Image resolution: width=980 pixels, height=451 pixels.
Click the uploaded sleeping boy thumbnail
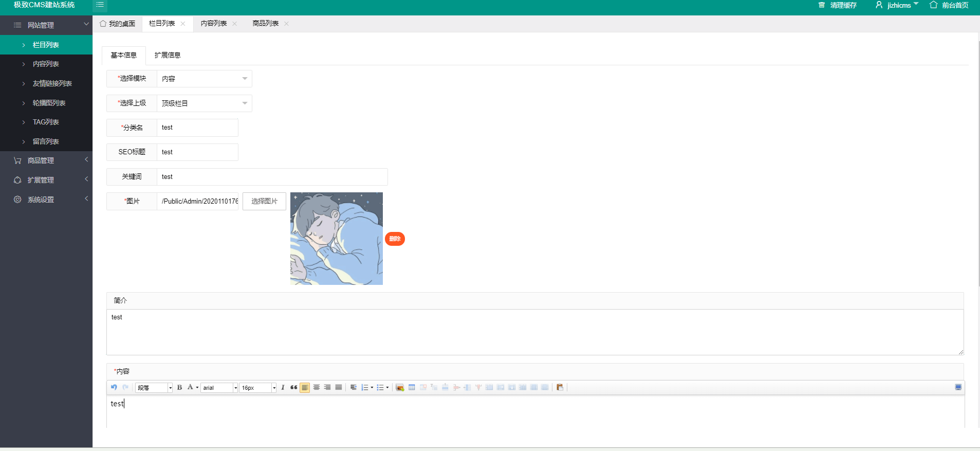(337, 239)
